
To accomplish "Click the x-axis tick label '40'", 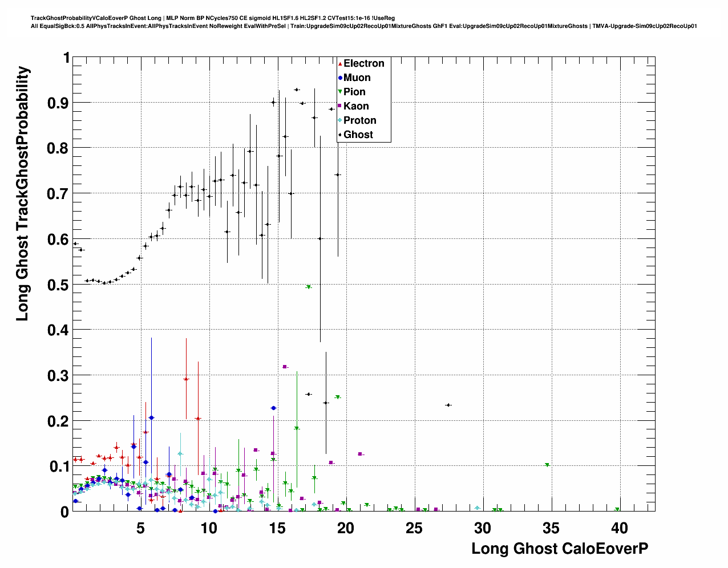I will (620, 528).
